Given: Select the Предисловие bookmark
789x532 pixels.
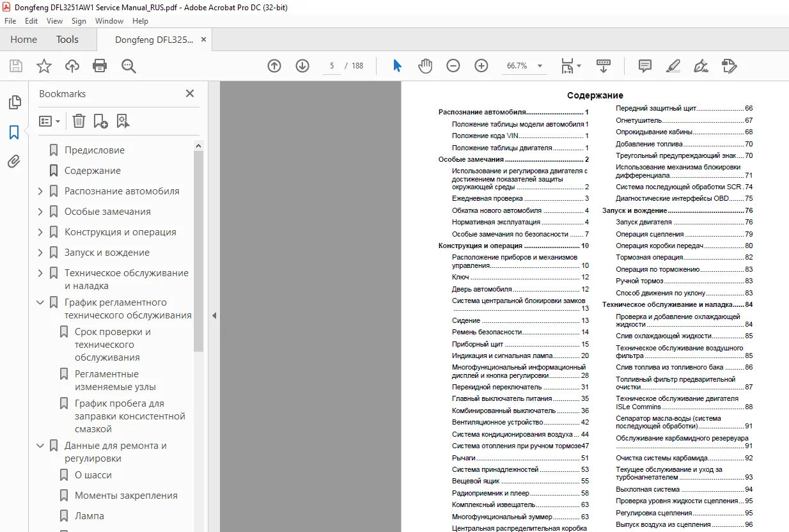Looking at the screenshot, I should [95, 150].
